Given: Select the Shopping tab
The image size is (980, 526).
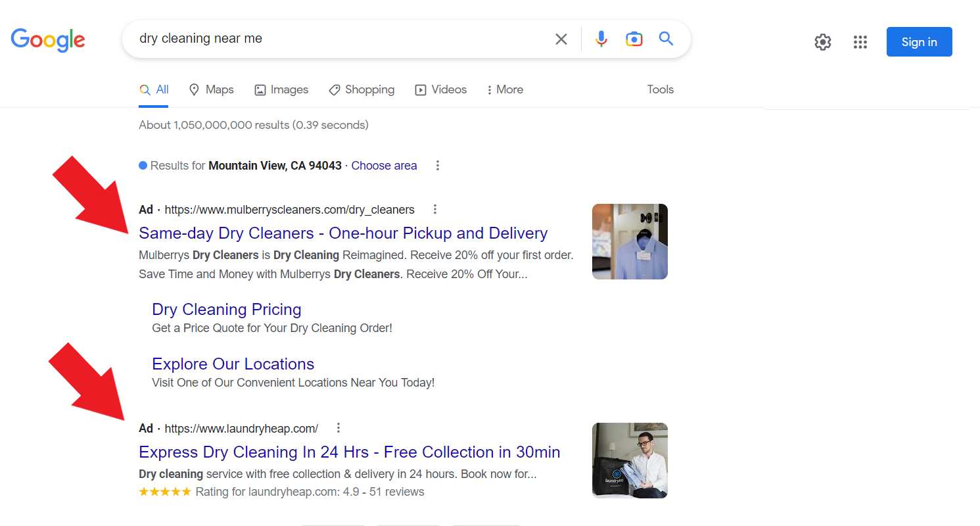Looking at the screenshot, I should [x=362, y=89].
